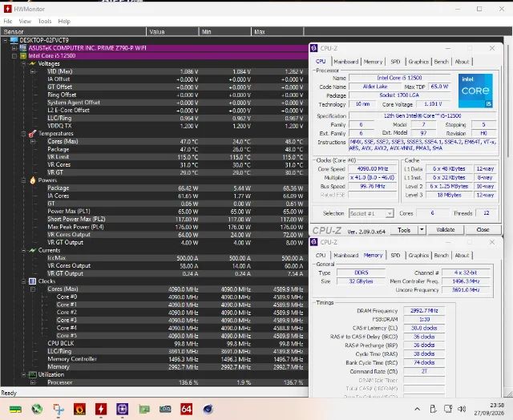
Task: Click the computer icon beside DESKTOP-02FVCT9
Action: pyautogui.click(x=14, y=40)
